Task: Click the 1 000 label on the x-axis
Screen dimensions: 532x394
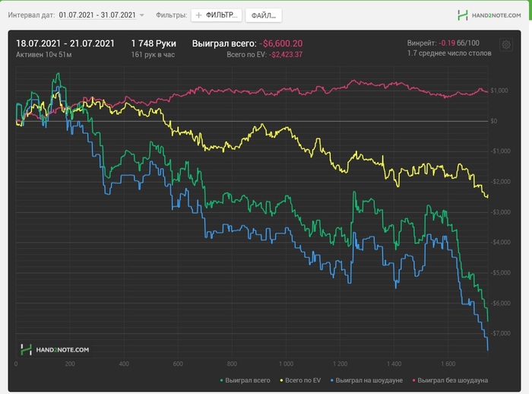Action: (x=286, y=364)
